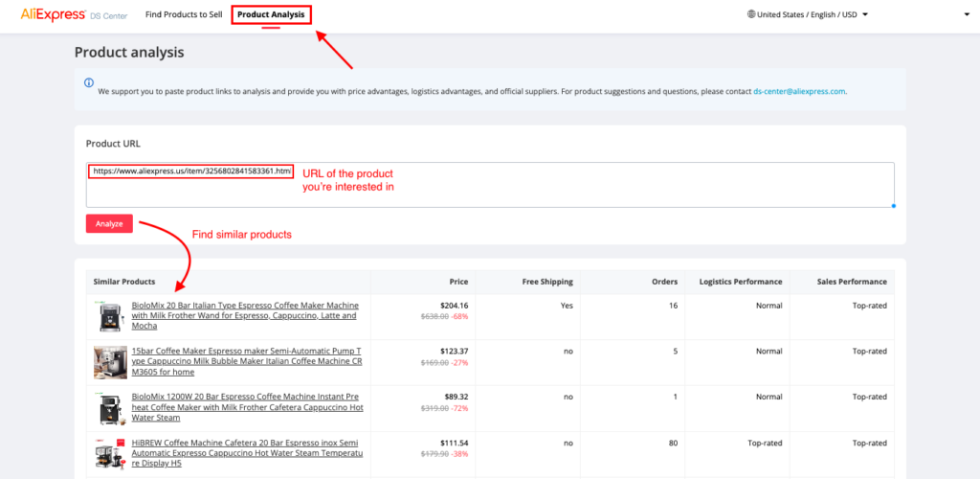
Task: Click the $123.37 price value
Action: tap(455, 352)
